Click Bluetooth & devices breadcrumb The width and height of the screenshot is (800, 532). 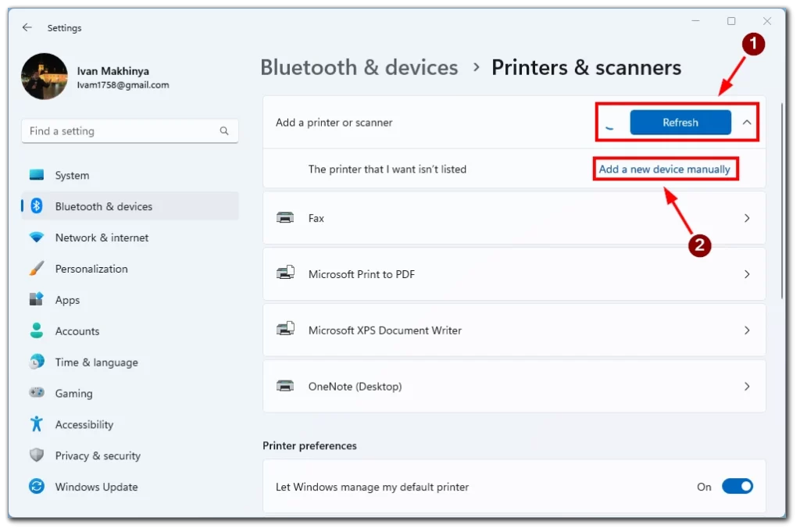(x=359, y=67)
